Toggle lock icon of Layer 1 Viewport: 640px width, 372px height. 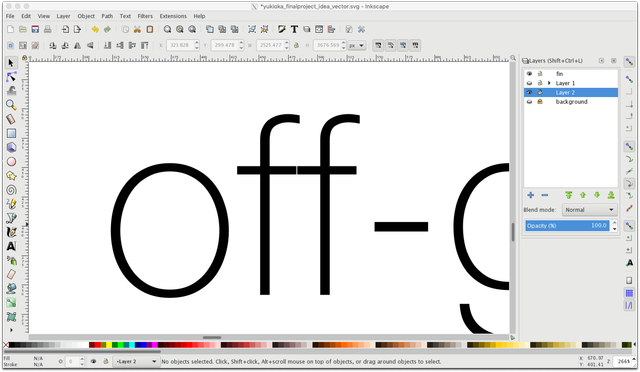pyautogui.click(x=540, y=83)
